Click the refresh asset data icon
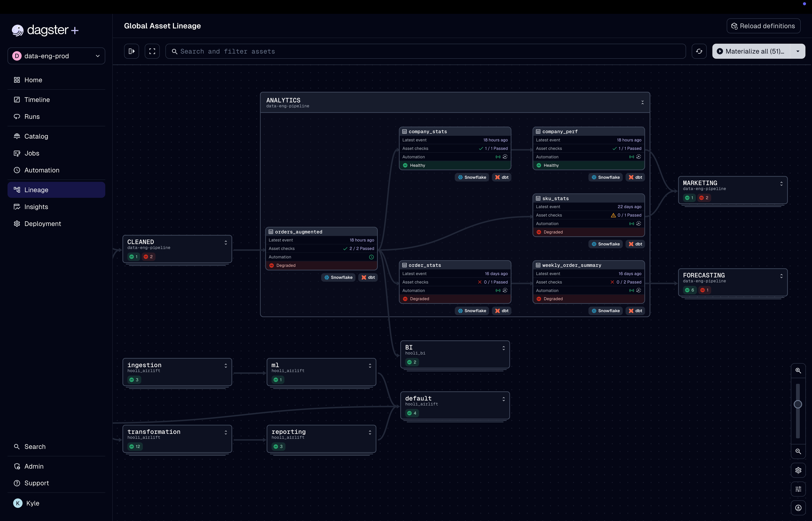 [699, 51]
